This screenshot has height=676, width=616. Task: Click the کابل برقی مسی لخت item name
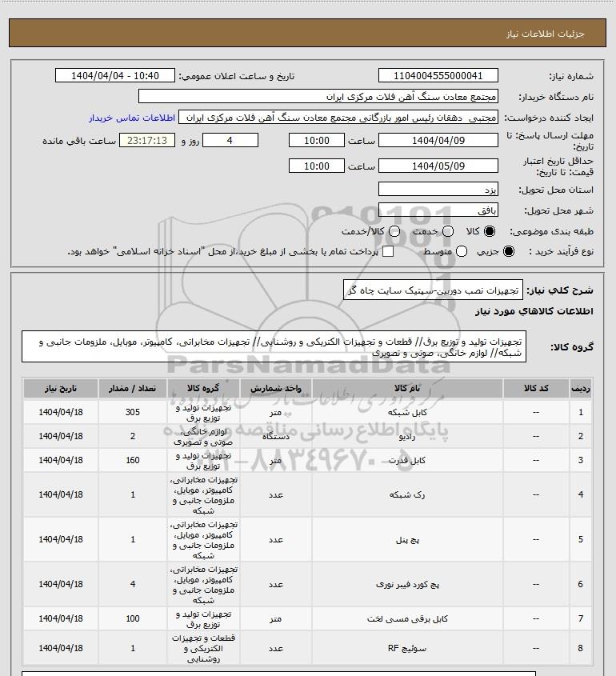pyautogui.click(x=407, y=619)
